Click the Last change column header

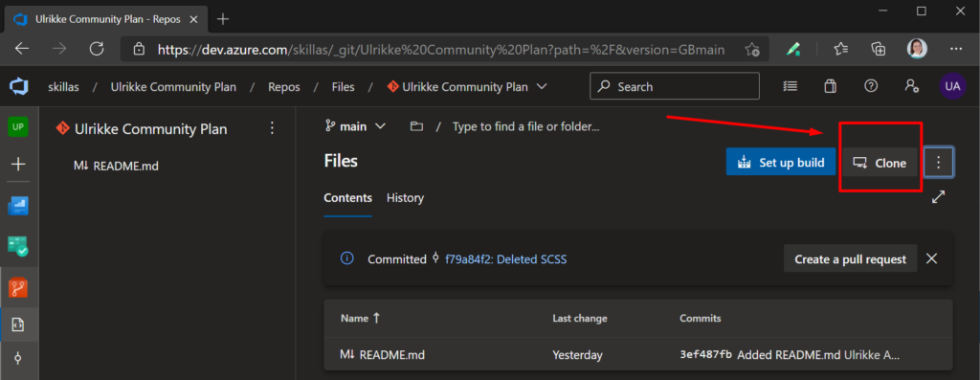click(579, 318)
